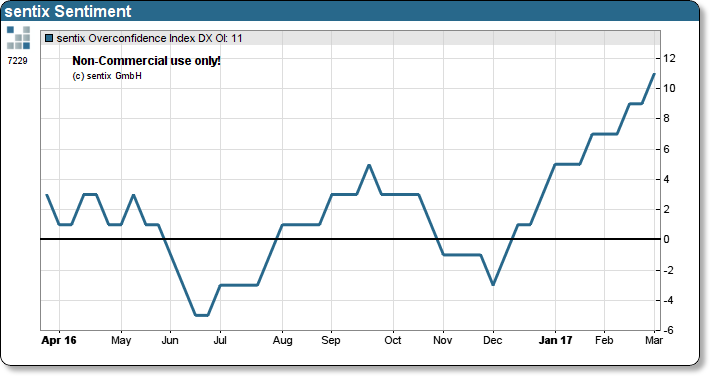Screen dimensions: 710x376
Task: Click the (c) sentix GmbH copyright text
Action: (107, 76)
